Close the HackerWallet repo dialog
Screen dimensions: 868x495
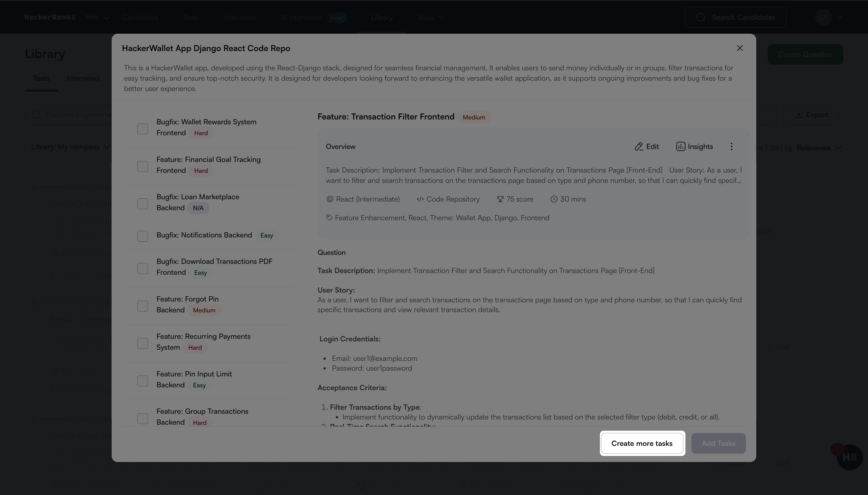739,48
